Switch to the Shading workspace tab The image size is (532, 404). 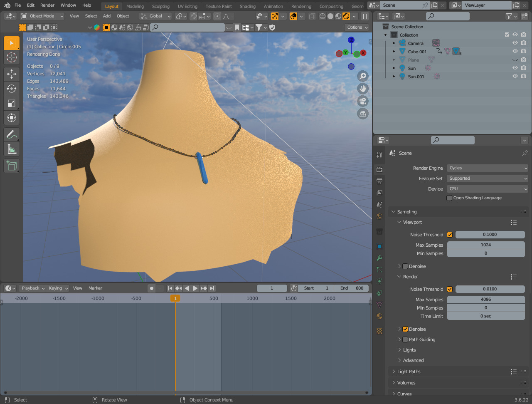[248, 6]
